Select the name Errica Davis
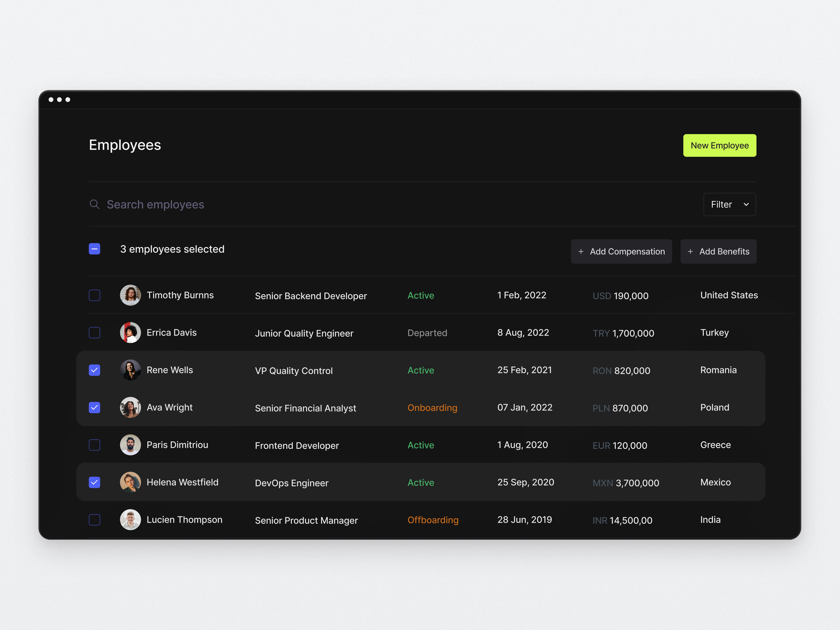Image resolution: width=840 pixels, height=630 pixels. 172,333
